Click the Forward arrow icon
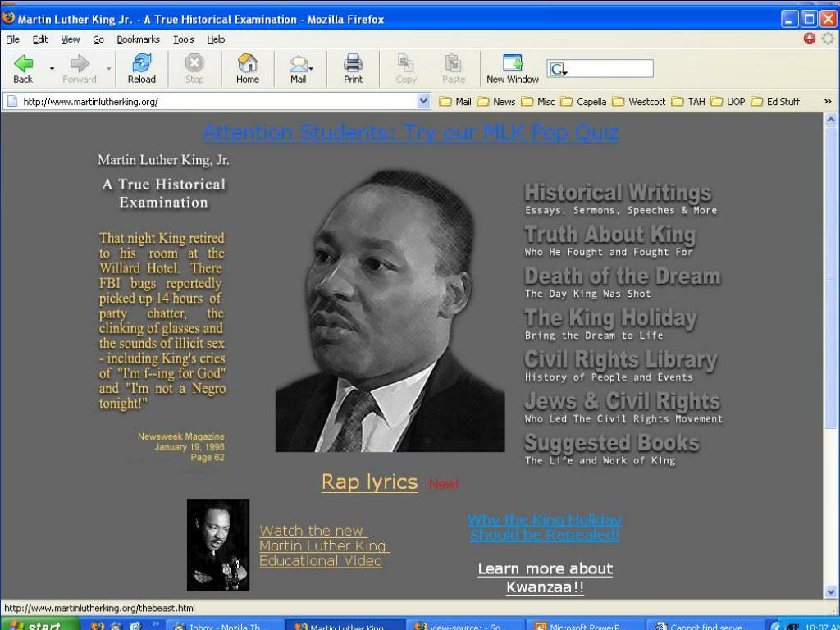 coord(80,64)
